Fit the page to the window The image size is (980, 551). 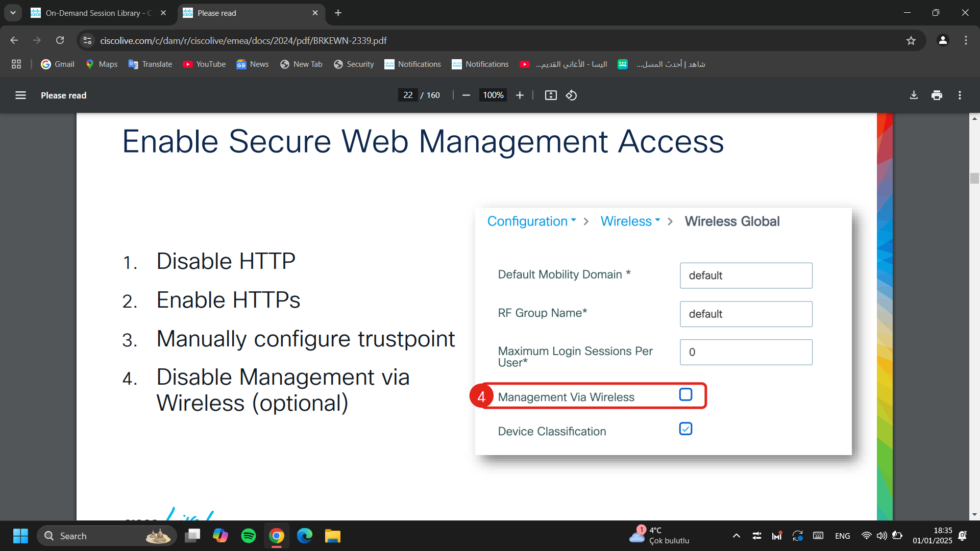click(551, 95)
